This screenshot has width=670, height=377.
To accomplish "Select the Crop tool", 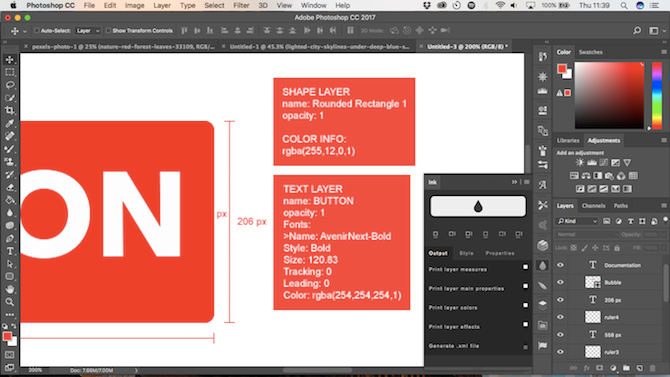I will tap(9, 110).
